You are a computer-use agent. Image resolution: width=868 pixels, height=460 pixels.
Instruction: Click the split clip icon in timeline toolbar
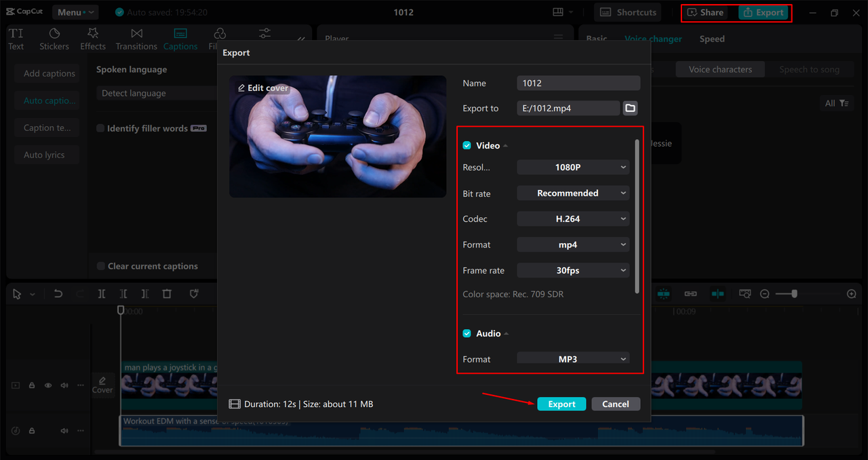coord(101,294)
